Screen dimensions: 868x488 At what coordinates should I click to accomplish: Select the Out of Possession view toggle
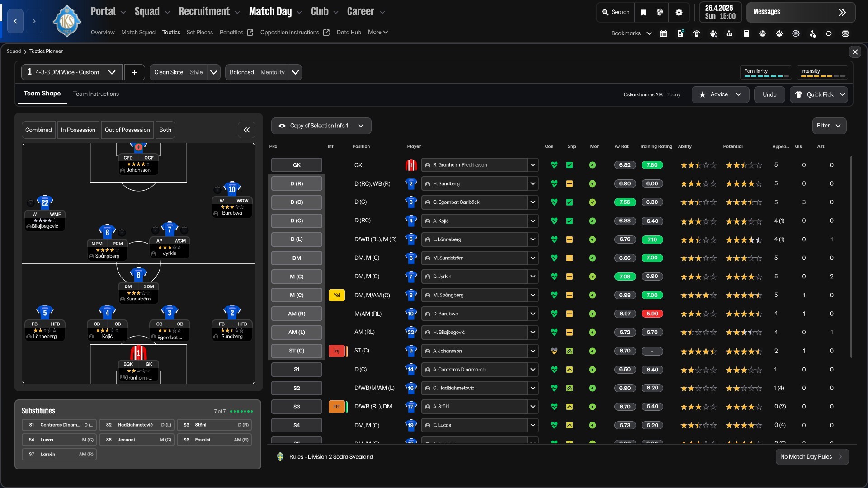(x=127, y=130)
